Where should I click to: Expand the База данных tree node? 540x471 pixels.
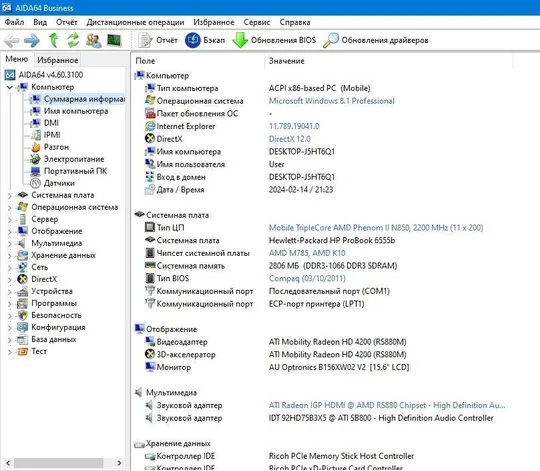tap(9, 340)
